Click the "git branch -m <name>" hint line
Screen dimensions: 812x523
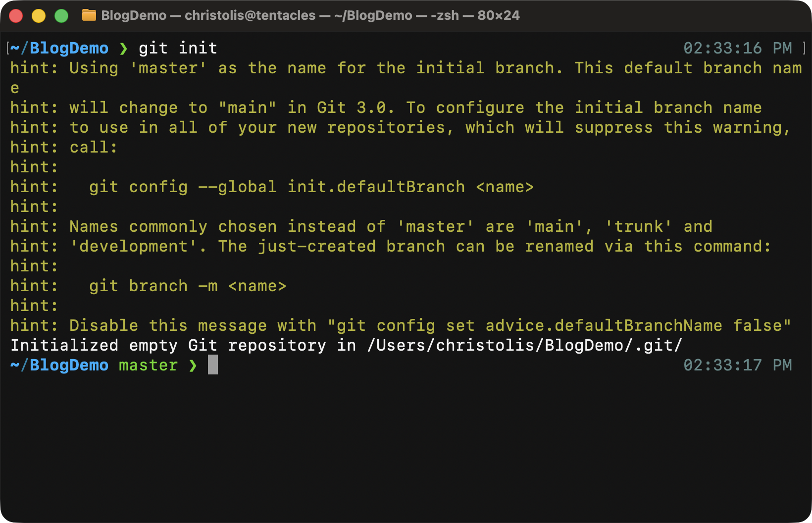coord(188,286)
